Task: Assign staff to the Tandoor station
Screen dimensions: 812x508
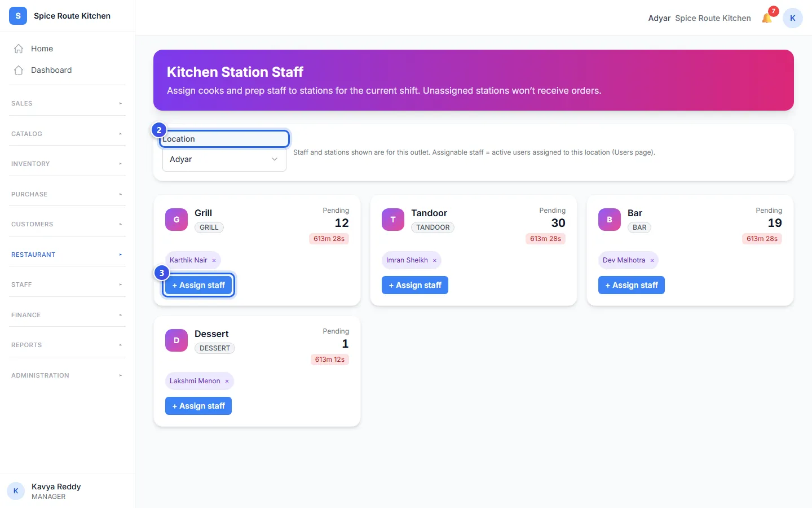Action: (415, 285)
